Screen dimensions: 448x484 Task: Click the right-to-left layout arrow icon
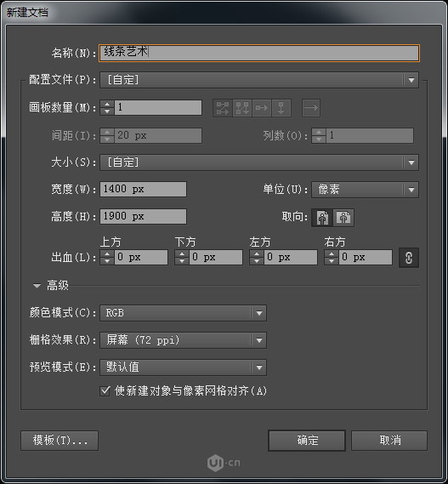click(310, 108)
